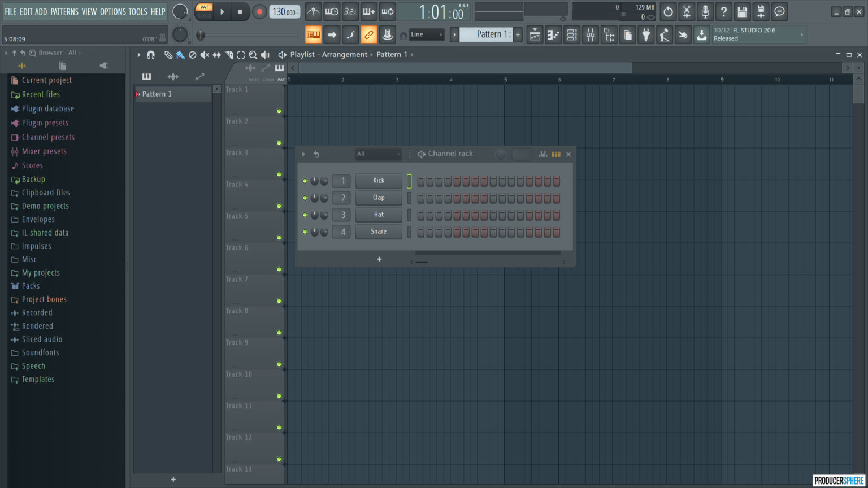Add a new channel with the + button

(379, 259)
